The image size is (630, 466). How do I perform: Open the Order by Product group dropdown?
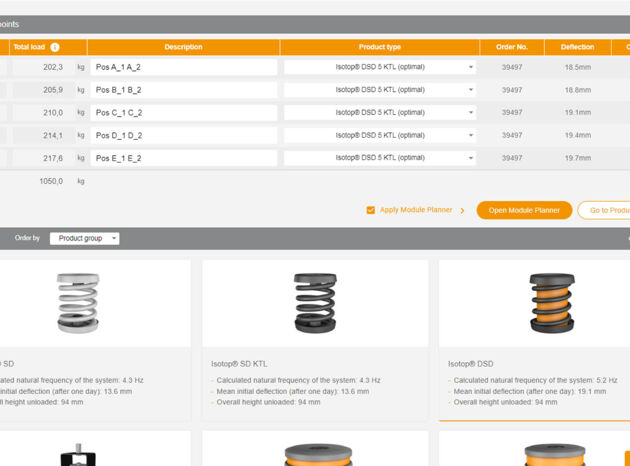(x=85, y=238)
